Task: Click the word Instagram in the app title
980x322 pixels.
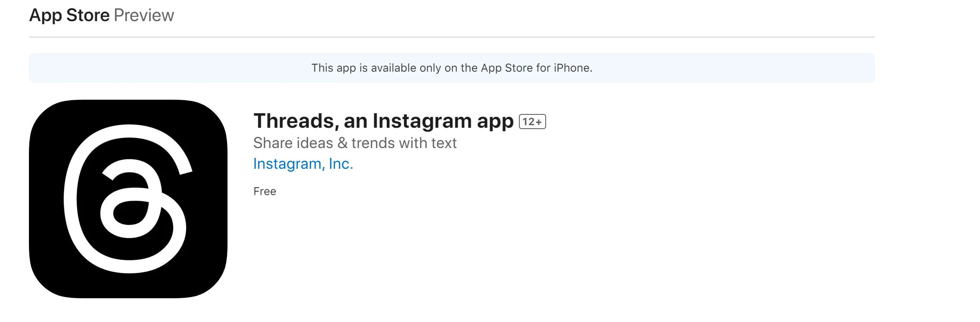Action: click(422, 121)
